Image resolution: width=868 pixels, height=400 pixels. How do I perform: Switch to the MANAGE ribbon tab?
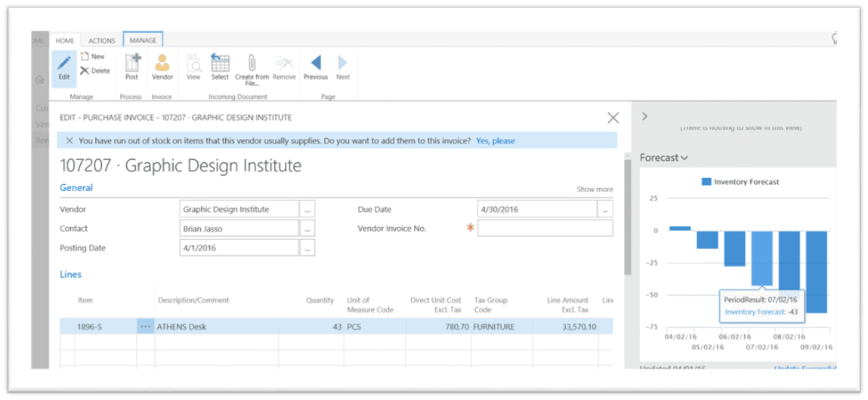click(143, 40)
